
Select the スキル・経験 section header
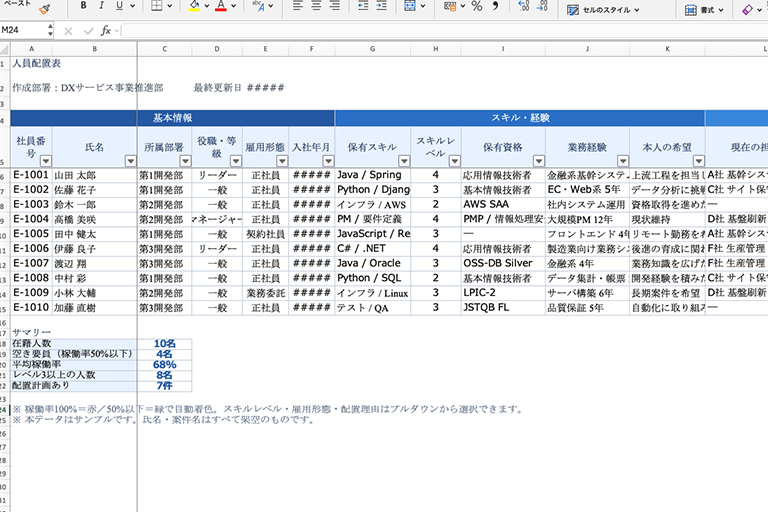point(520,118)
